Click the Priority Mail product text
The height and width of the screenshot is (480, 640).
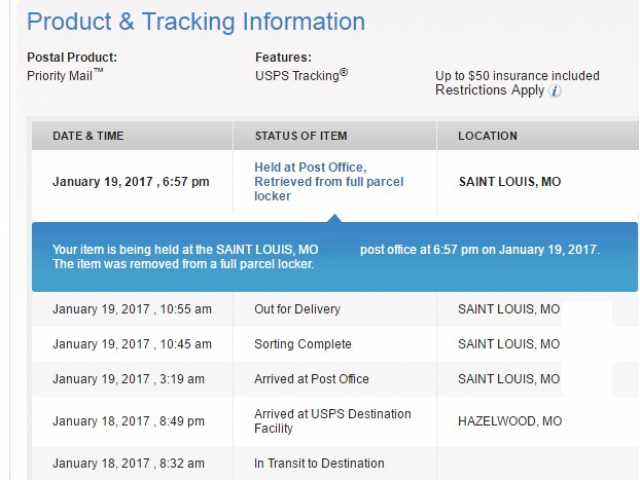(65, 75)
